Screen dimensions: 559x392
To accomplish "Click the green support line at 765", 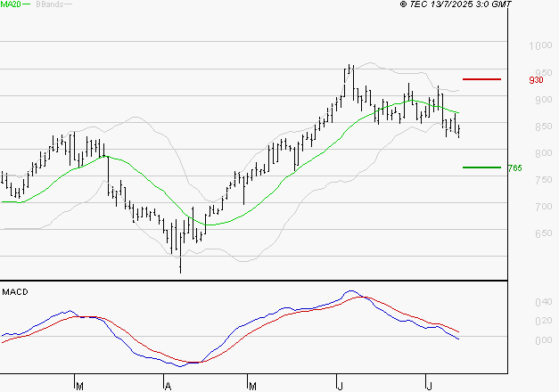I will tap(481, 167).
